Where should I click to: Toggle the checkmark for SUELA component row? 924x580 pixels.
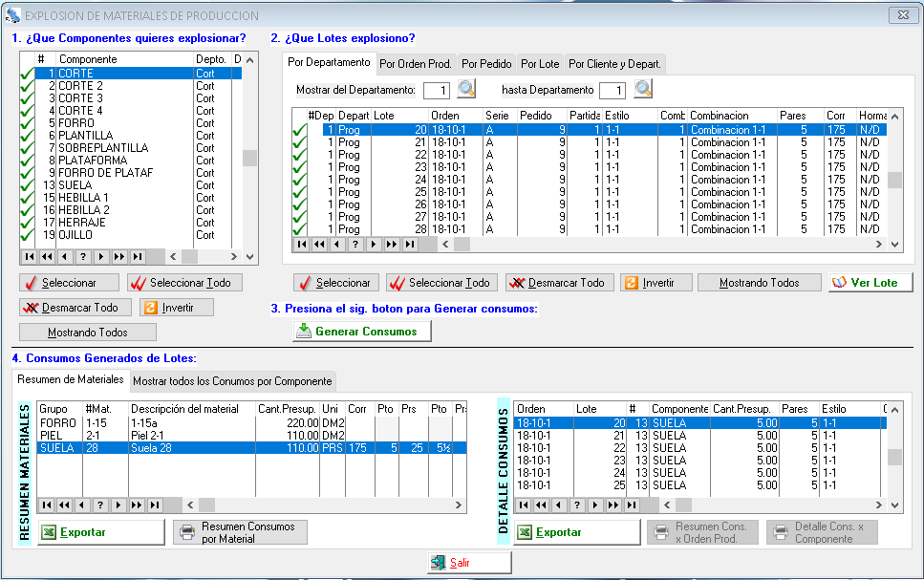27,185
